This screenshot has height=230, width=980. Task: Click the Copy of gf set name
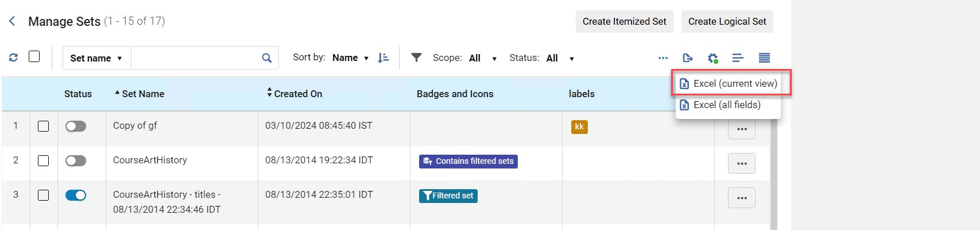coord(135,125)
